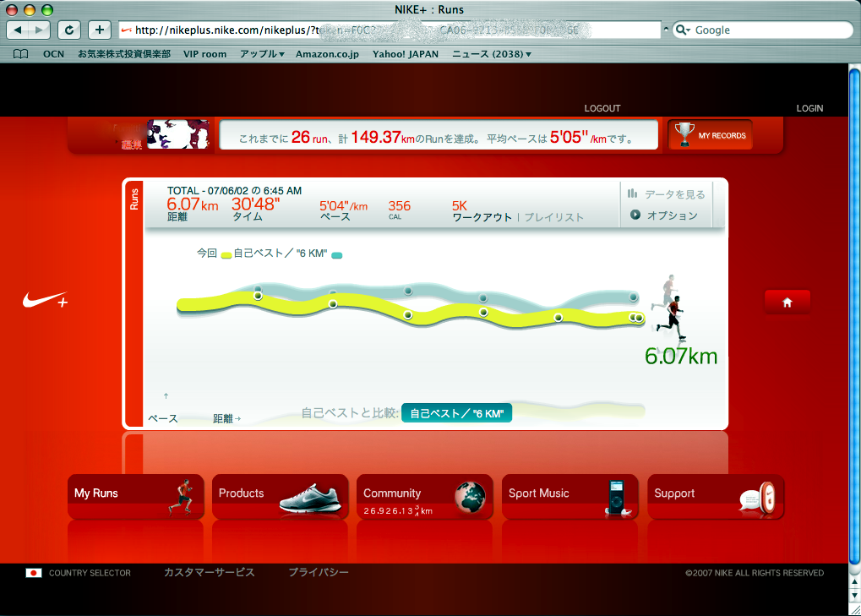Open the OCN bookmark
861x616 pixels.
53,54
